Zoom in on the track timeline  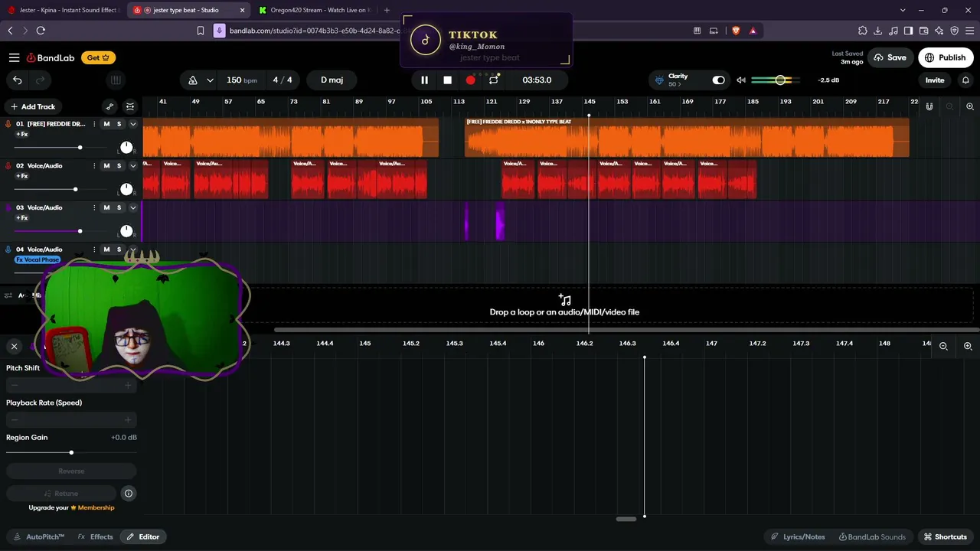pyautogui.click(x=970, y=107)
